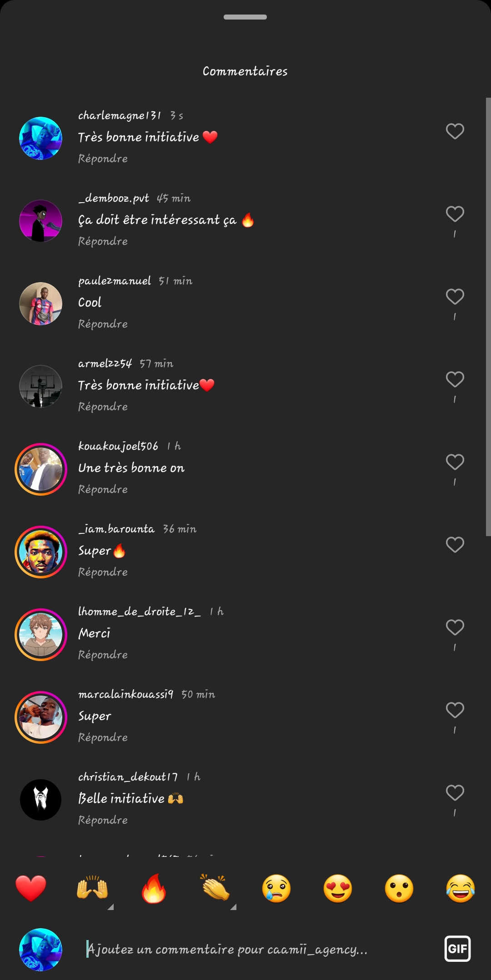The height and width of the screenshot is (980, 491).
Task: Click the drag handle atop comments sheet
Action: coord(245,17)
